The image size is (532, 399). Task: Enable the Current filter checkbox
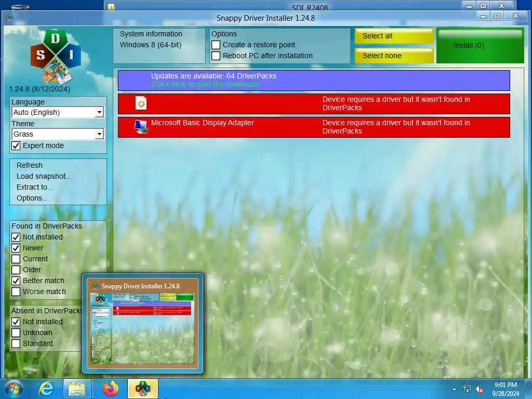pos(16,259)
